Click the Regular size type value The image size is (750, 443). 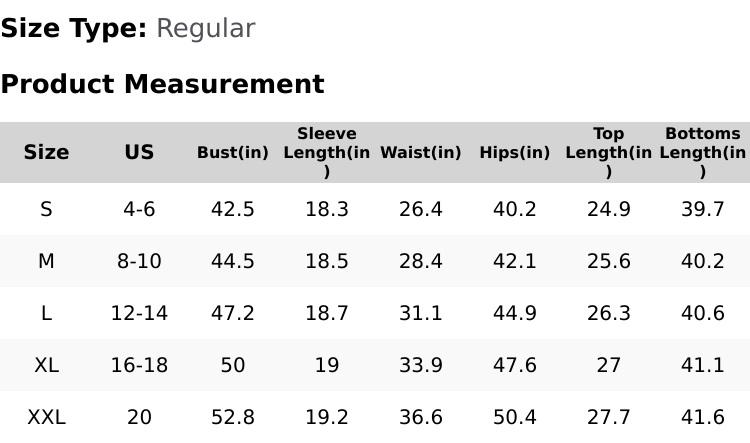coord(205,29)
